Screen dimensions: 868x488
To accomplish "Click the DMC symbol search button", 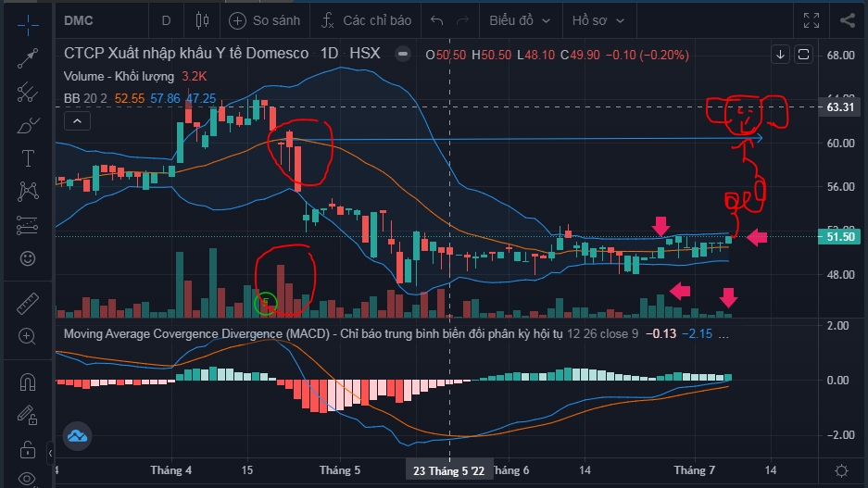I will coord(94,19).
